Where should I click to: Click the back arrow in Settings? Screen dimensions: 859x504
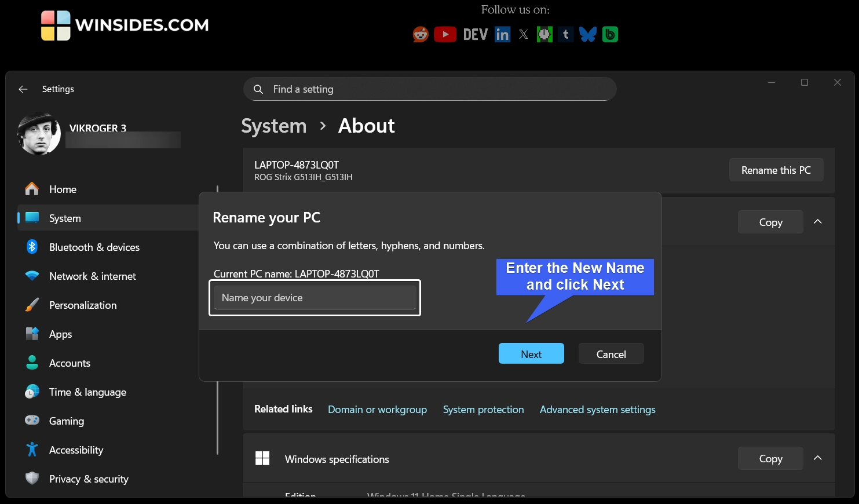tap(23, 89)
